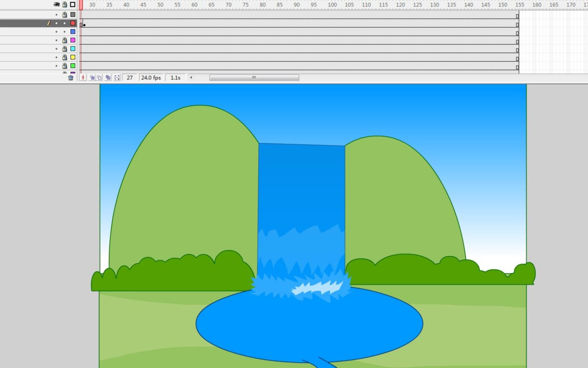588x368 pixels.
Task: Click the gray outline color square
Action: (x=73, y=14)
